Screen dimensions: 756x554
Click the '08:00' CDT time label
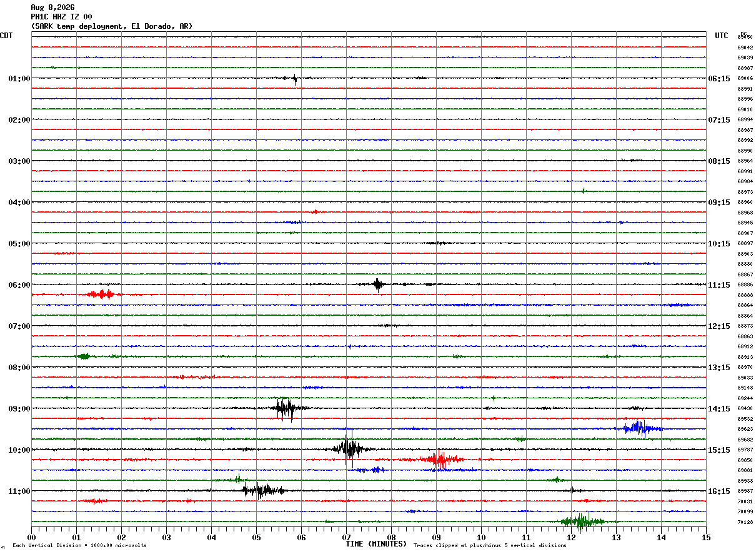(x=19, y=368)
